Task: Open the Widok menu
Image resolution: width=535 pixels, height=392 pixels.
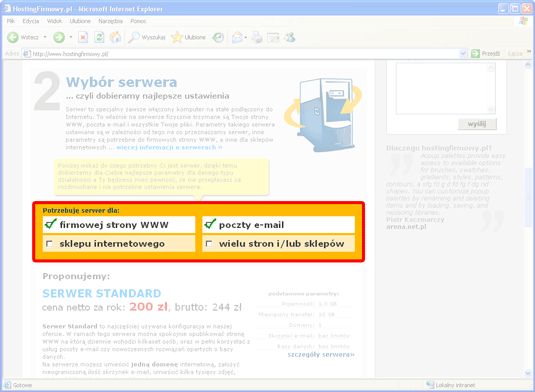Action: pos(54,21)
